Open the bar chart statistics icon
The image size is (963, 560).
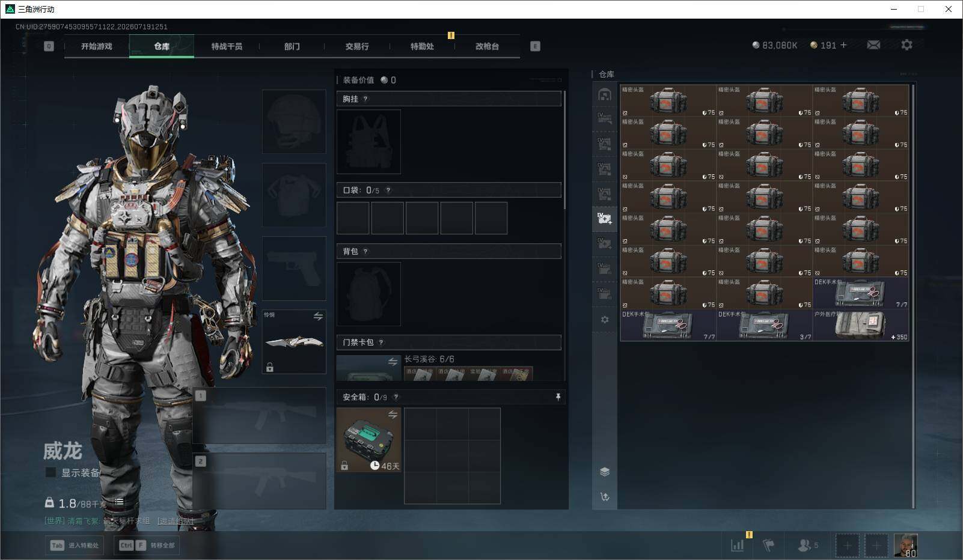point(738,545)
